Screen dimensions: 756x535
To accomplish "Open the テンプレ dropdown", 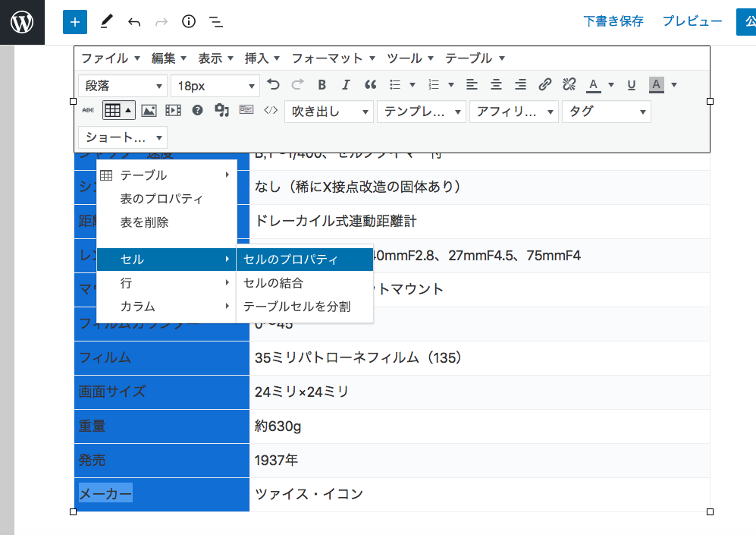I will tap(422, 112).
